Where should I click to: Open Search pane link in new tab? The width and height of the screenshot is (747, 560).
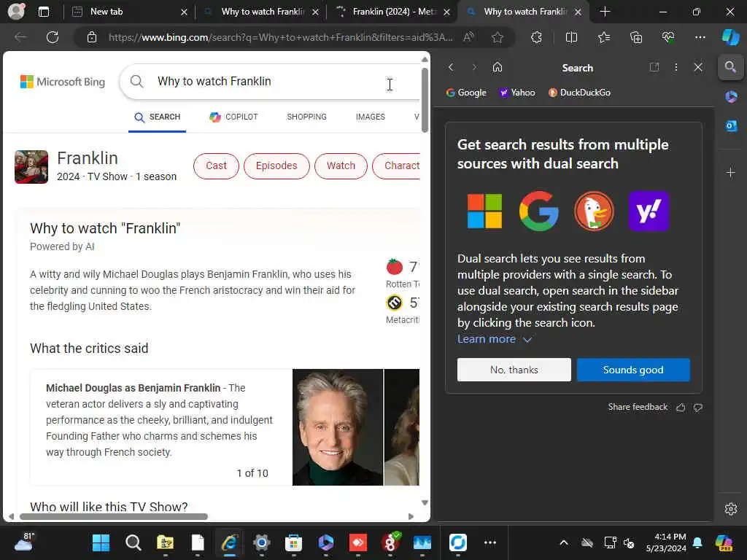tap(654, 67)
